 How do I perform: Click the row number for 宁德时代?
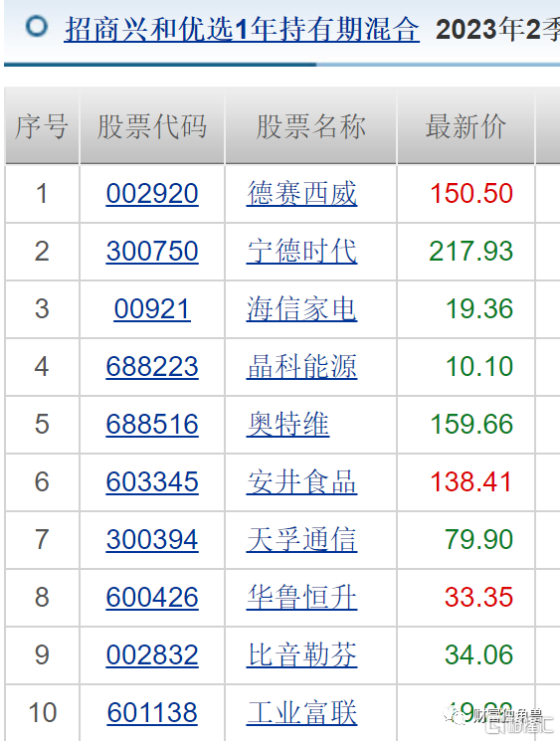pos(42,251)
